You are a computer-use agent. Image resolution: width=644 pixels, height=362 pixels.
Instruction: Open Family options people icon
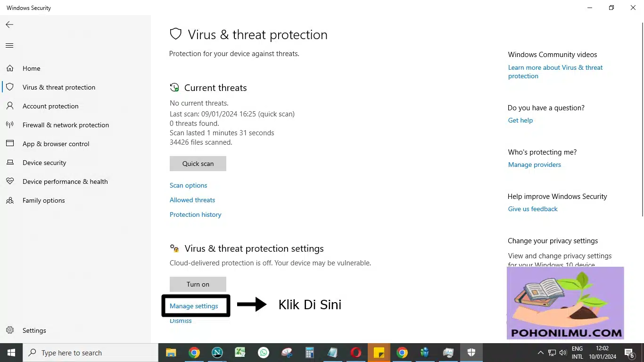pos(10,200)
